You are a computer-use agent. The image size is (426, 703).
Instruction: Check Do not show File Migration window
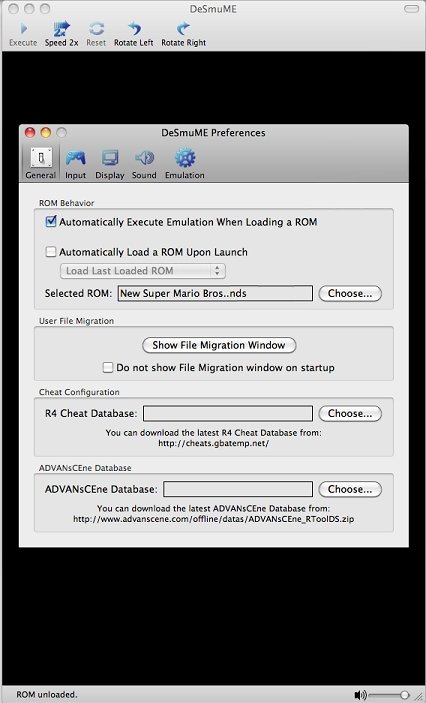(108, 368)
